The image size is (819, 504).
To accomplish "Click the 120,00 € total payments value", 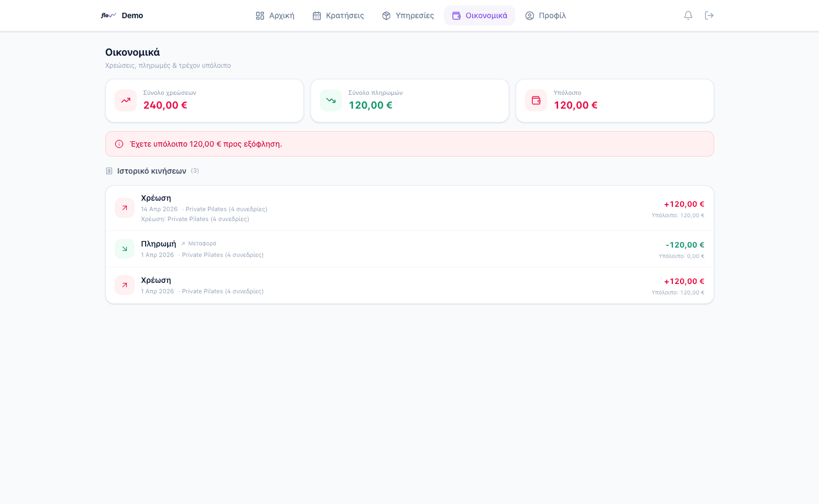I will (371, 105).
